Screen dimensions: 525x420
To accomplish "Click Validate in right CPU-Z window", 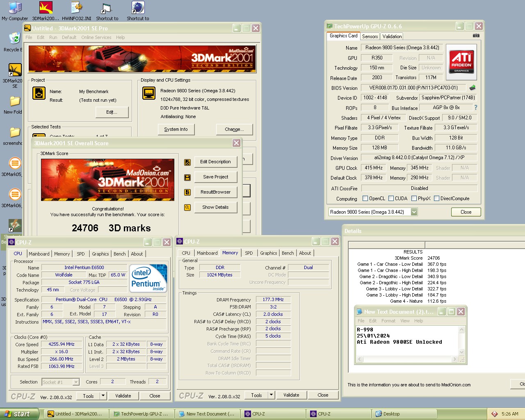I will (x=291, y=395).
